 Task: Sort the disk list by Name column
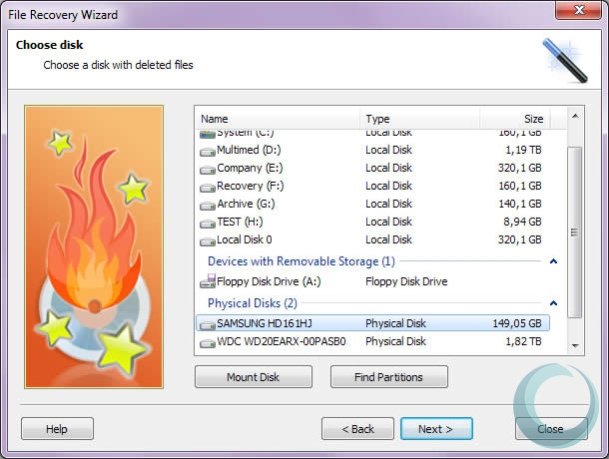278,119
